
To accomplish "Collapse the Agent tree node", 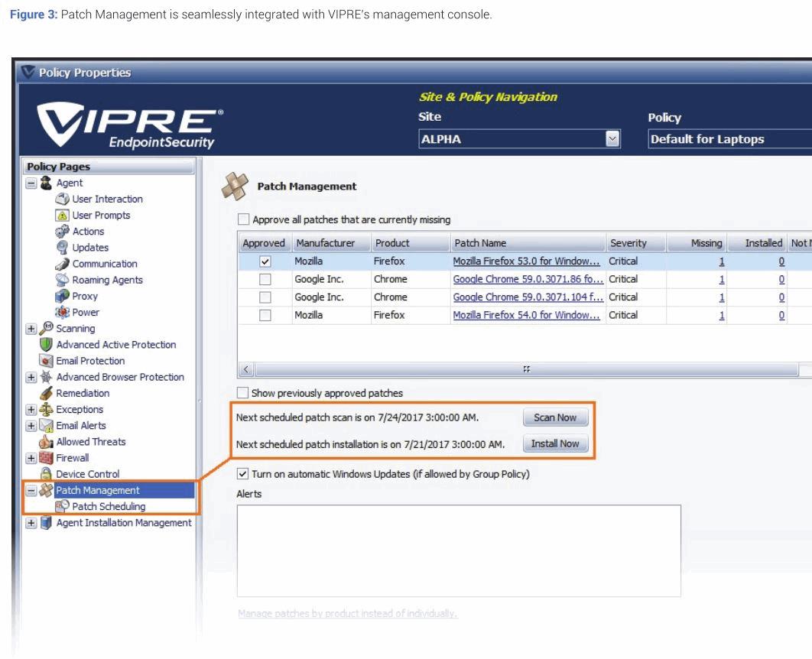I will pos(31,183).
